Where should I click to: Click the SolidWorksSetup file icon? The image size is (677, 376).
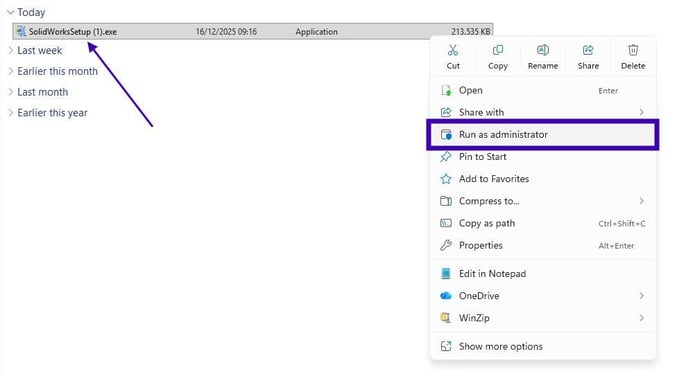coord(21,32)
